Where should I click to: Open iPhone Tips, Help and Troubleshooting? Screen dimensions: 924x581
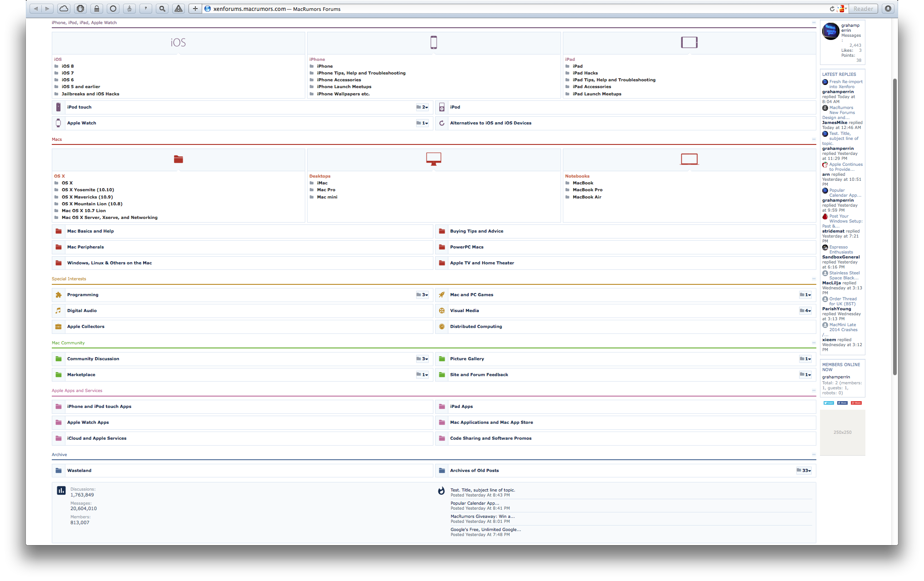click(x=361, y=73)
